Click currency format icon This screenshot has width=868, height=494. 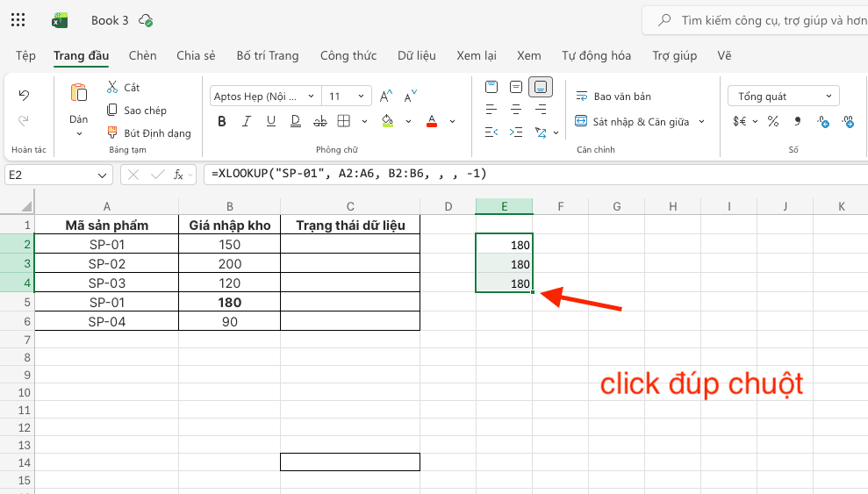pos(740,121)
